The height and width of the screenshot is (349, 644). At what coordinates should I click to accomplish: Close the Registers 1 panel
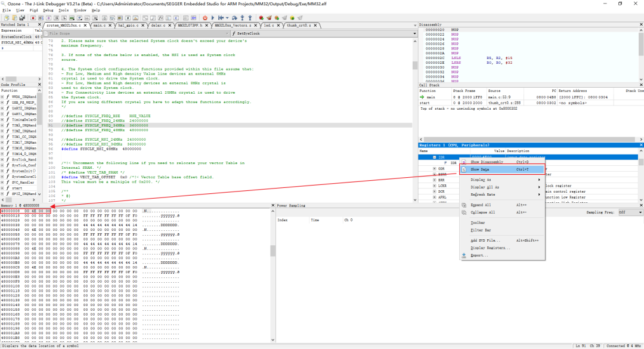click(641, 145)
